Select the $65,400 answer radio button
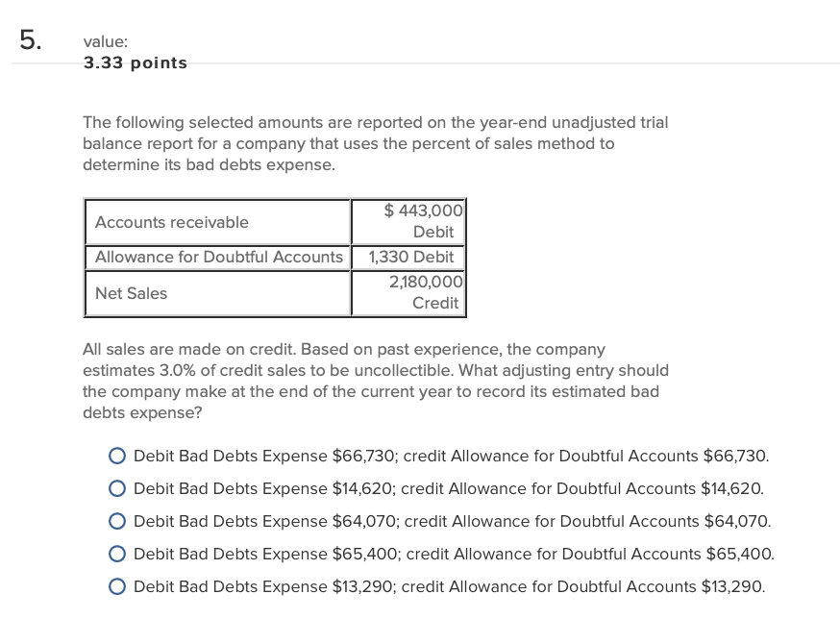The height and width of the screenshot is (619, 840). coord(117,555)
